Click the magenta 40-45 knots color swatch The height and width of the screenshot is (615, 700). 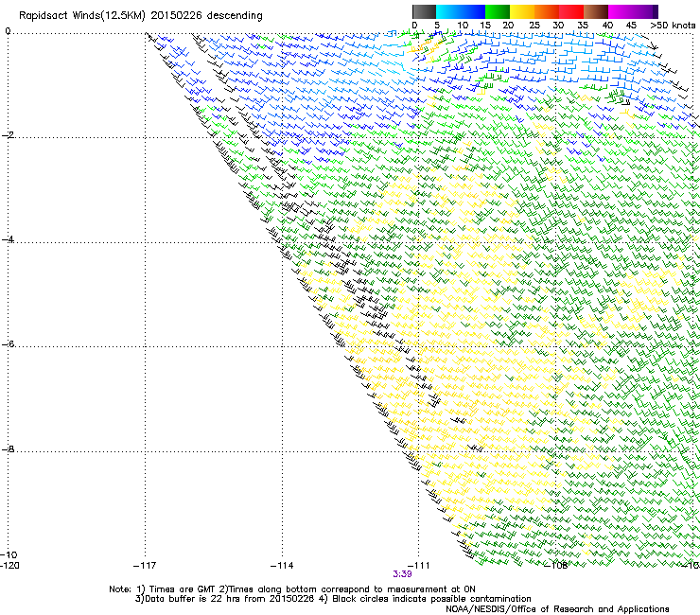coord(621,11)
